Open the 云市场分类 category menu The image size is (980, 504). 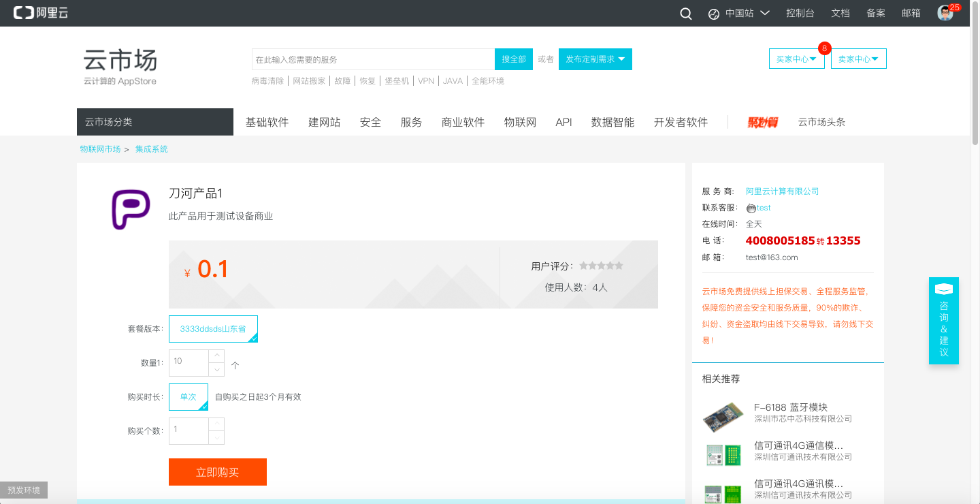click(x=155, y=122)
